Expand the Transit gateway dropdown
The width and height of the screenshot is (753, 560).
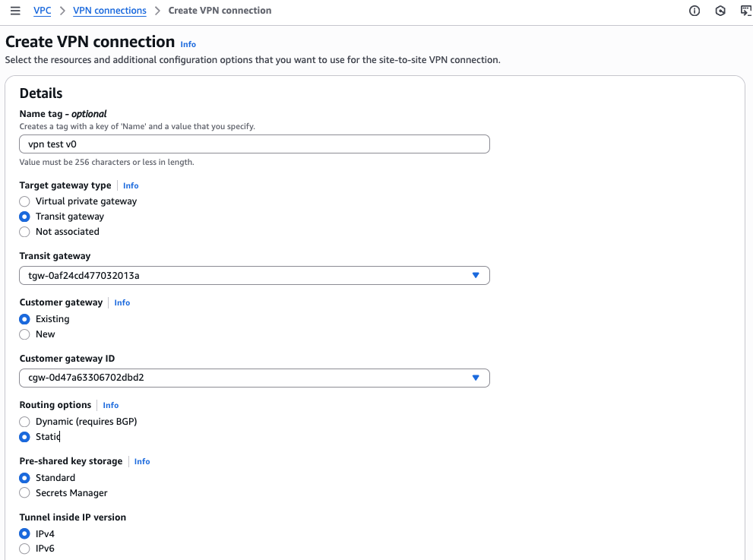tap(254, 275)
